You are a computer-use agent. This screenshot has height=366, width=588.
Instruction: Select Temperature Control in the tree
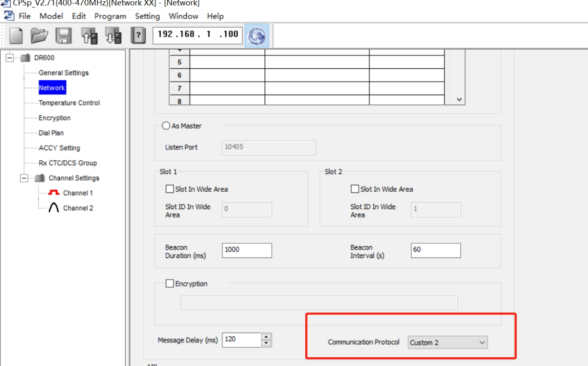point(69,103)
